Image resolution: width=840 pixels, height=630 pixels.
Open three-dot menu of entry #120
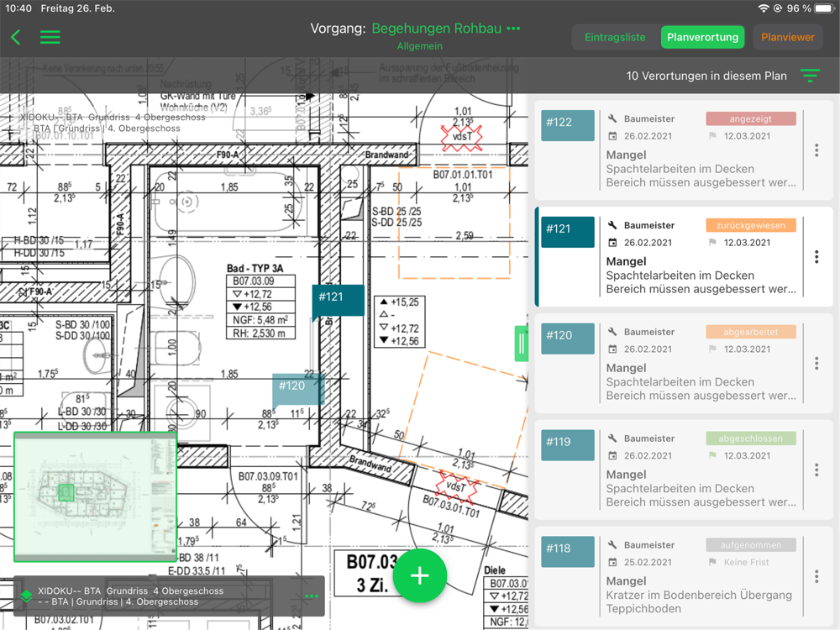(816, 363)
